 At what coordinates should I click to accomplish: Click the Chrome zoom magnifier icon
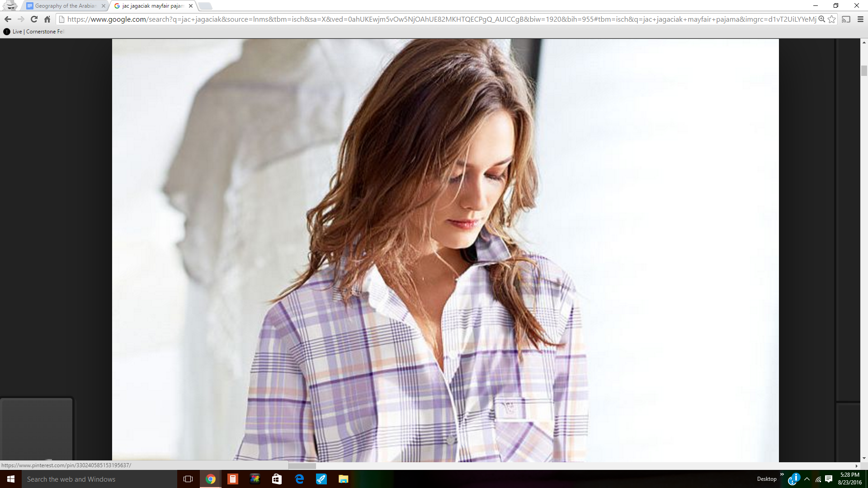822,19
